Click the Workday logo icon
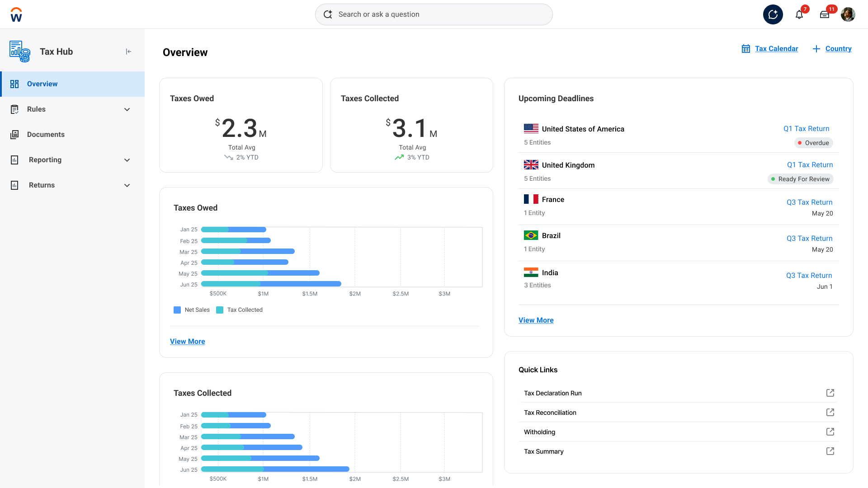The image size is (868, 488). 16,14
